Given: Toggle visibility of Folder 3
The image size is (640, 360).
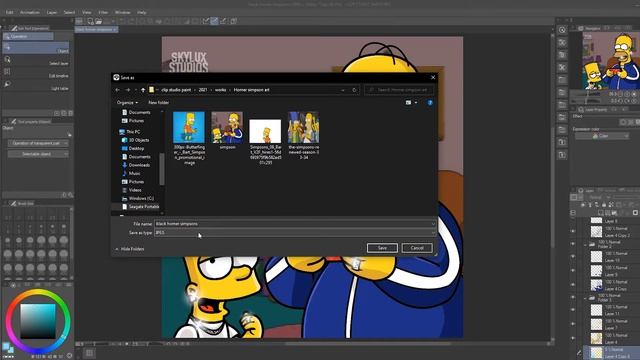Looking at the screenshot, I should click(573, 298).
